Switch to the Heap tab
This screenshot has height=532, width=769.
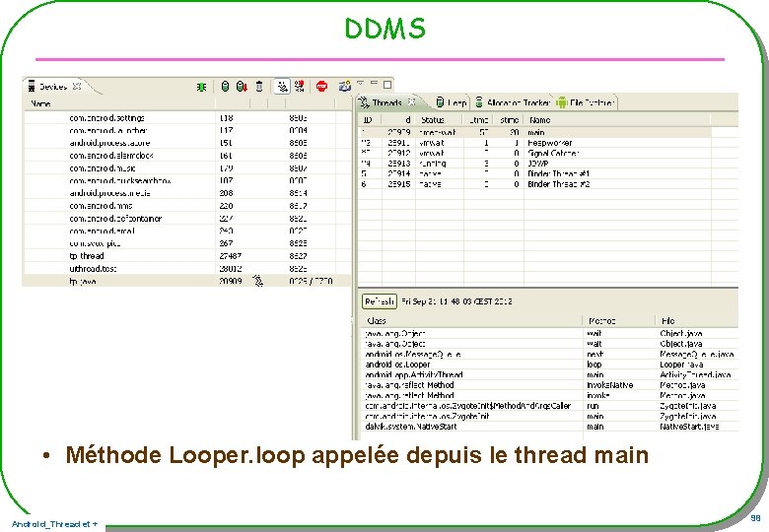pos(452,102)
